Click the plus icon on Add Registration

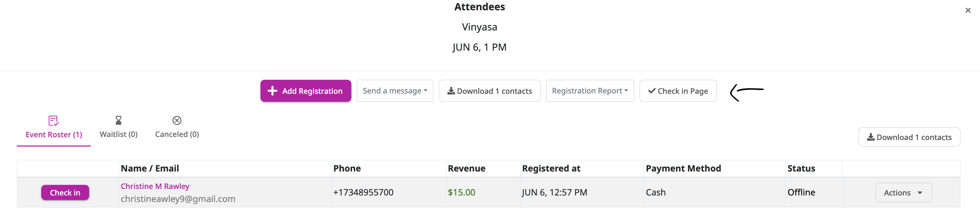pos(272,91)
